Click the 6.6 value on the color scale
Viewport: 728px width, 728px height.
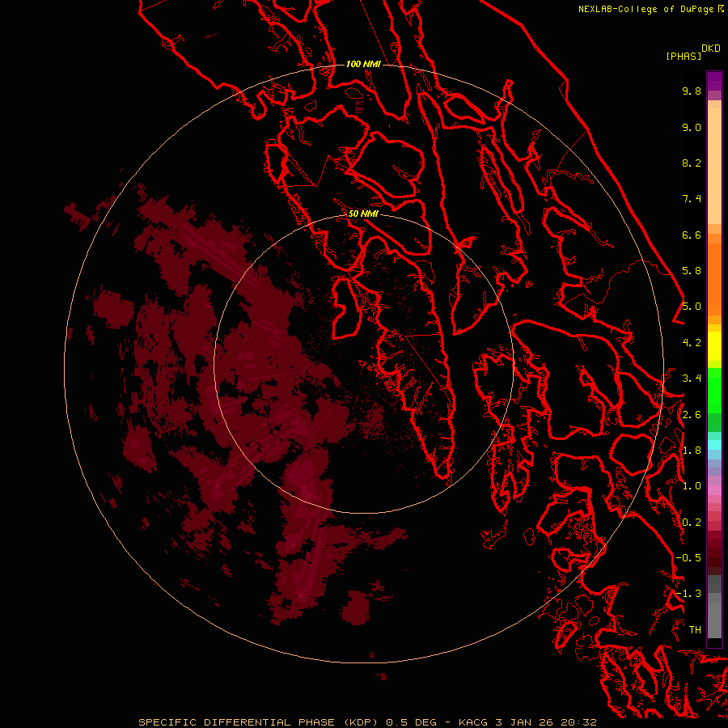pos(692,235)
